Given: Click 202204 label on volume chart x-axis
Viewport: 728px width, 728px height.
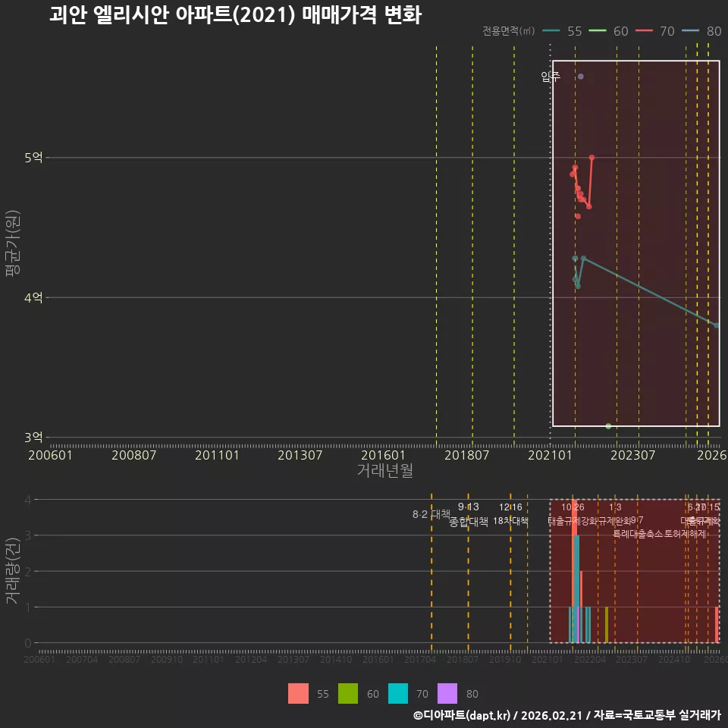Looking at the screenshot, I should click(x=590, y=659).
